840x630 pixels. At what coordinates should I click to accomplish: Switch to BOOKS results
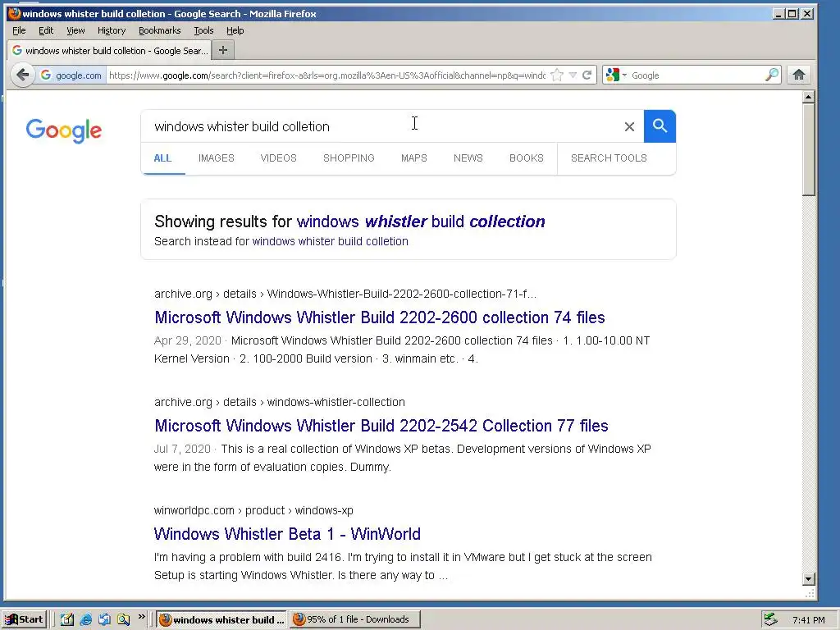click(x=527, y=158)
